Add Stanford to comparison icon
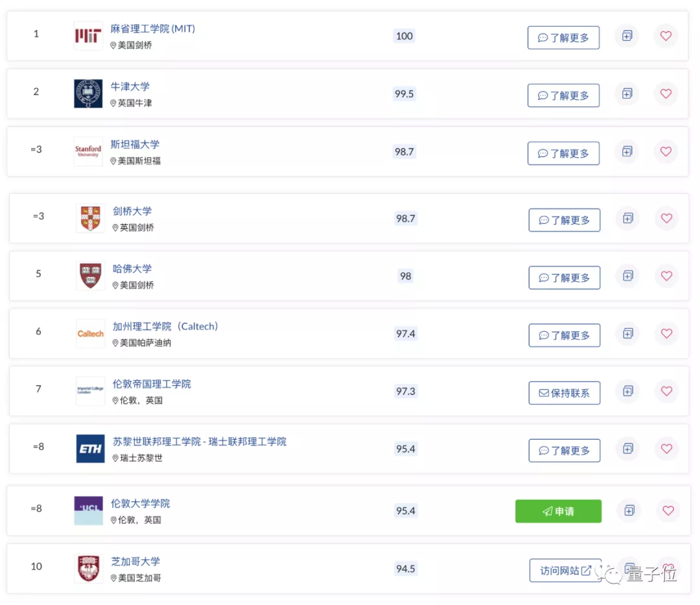This screenshot has width=700, height=605. pyautogui.click(x=627, y=151)
